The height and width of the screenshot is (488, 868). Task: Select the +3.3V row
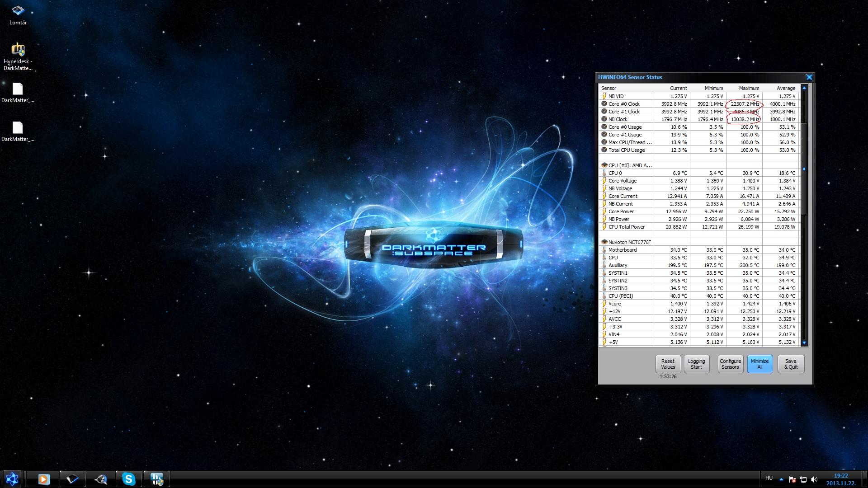(699, 327)
